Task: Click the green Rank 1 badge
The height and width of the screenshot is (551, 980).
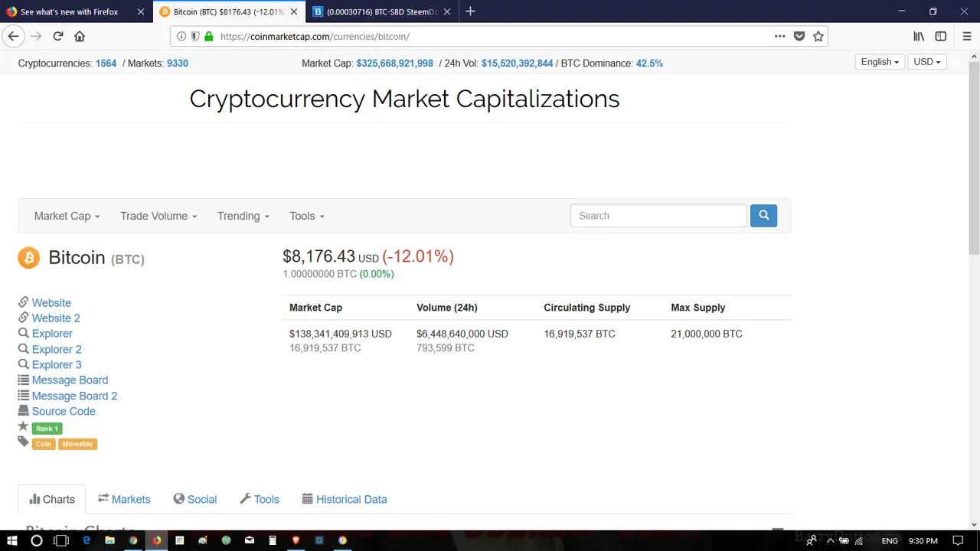Action: (x=47, y=429)
